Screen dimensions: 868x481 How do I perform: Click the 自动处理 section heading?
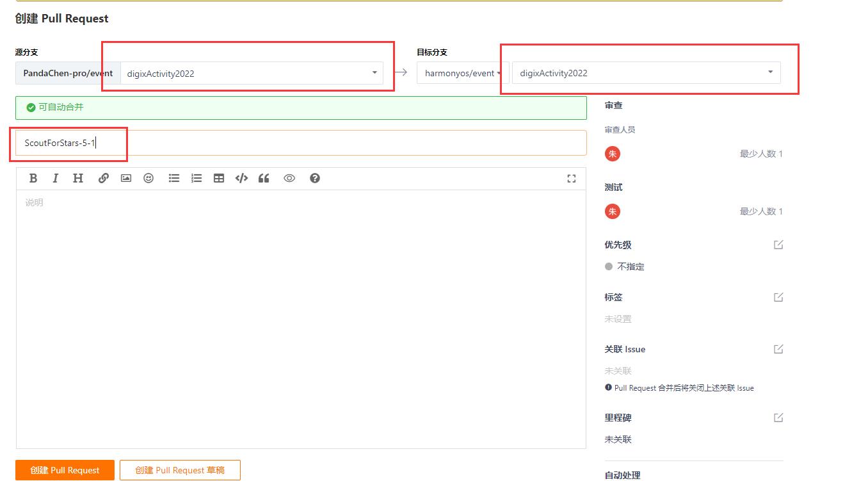coord(623,475)
